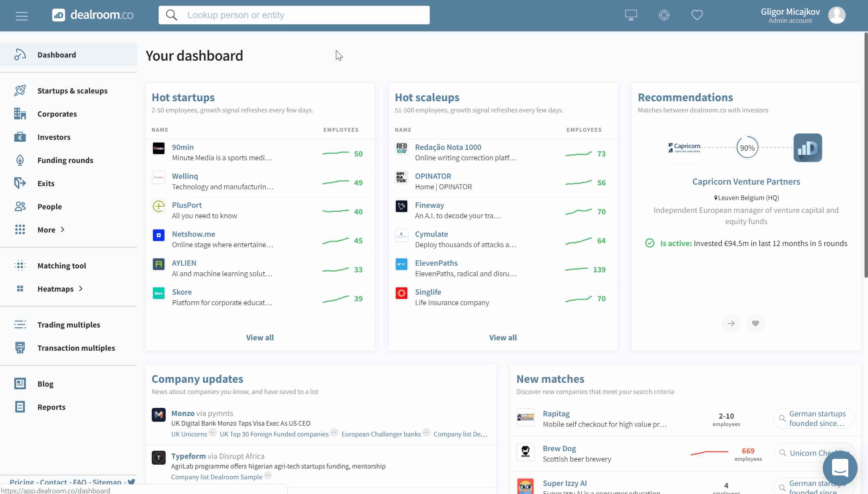Click the Lookup person or entity field
The height and width of the screenshot is (494, 868).
[294, 15]
